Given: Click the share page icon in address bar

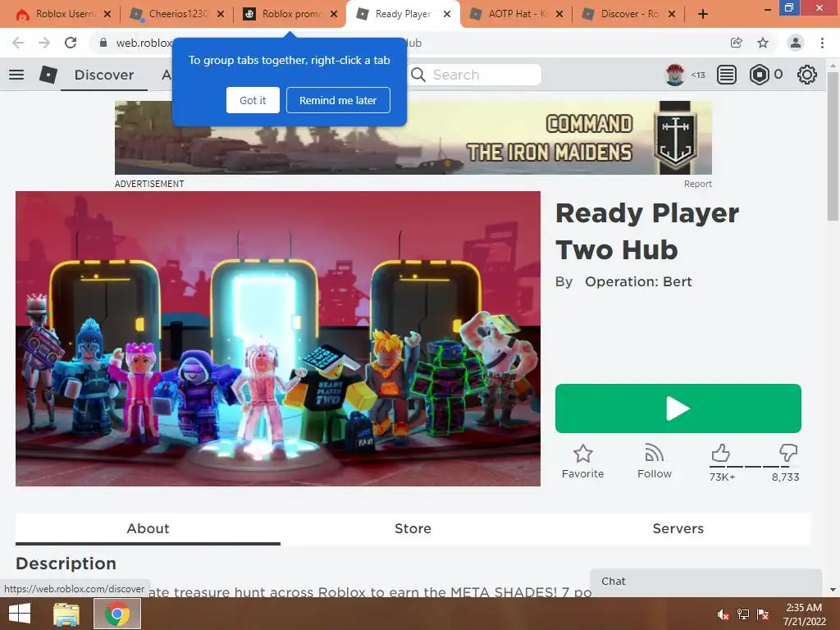Looking at the screenshot, I should click(x=737, y=43).
